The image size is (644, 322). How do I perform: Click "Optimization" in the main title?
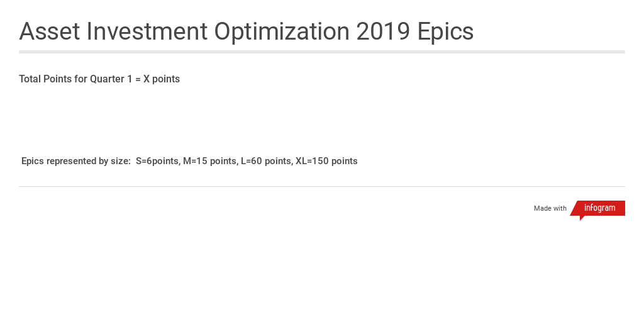[282, 31]
